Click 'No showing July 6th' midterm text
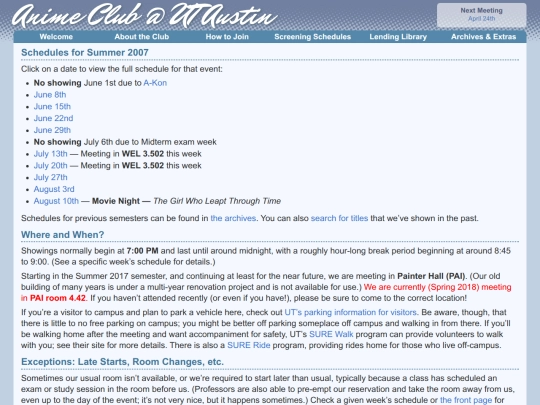 pyautogui.click(x=125, y=142)
